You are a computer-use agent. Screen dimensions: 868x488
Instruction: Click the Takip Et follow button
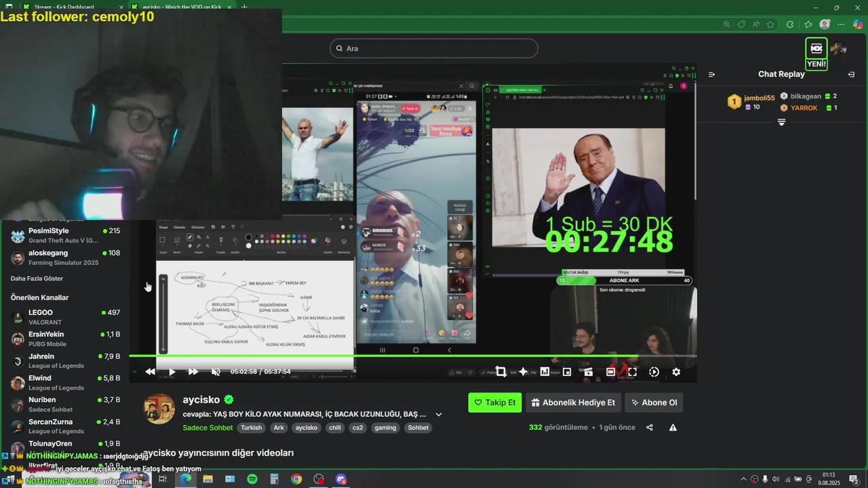pyautogui.click(x=495, y=403)
